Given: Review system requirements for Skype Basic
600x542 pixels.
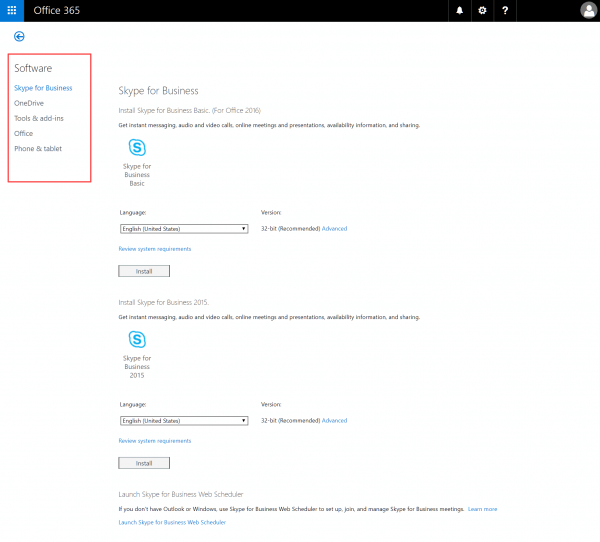Looking at the screenshot, I should pyautogui.click(x=155, y=249).
